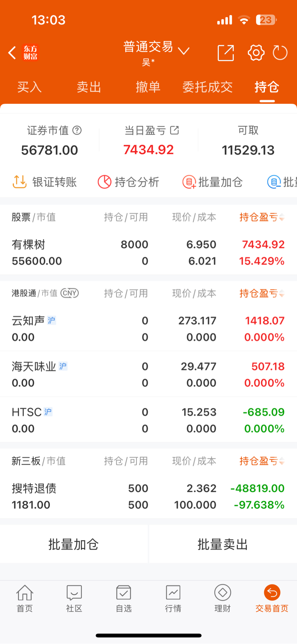Open the settings gear icon
The image size is (297, 644).
pyautogui.click(x=256, y=53)
